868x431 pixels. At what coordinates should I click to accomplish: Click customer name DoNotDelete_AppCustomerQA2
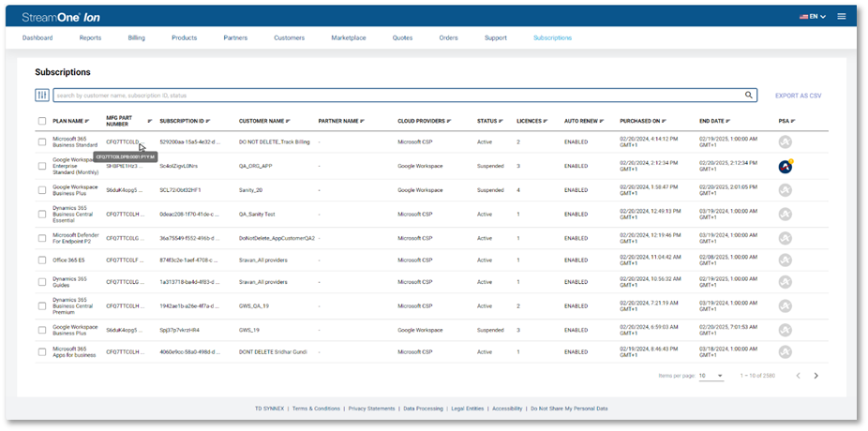(x=277, y=239)
